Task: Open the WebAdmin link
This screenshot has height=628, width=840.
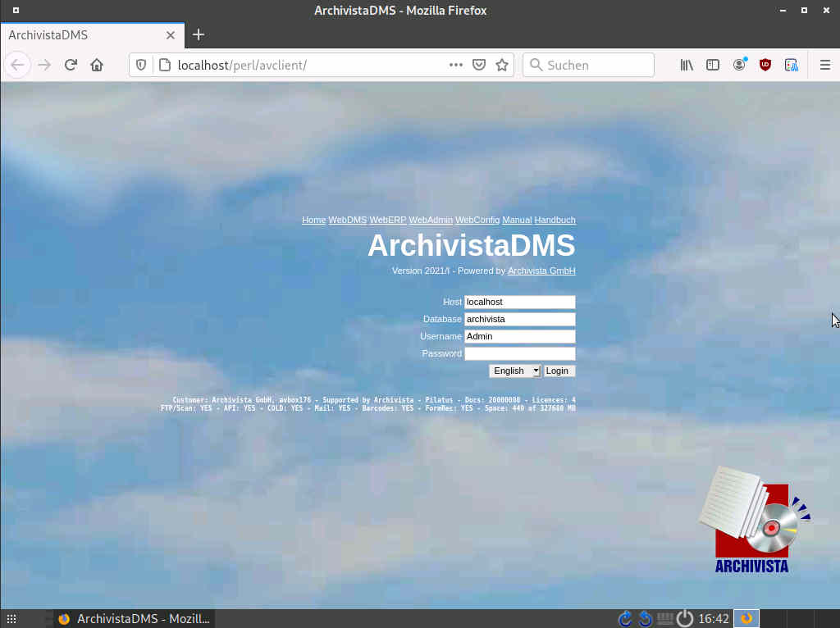Action: pos(431,220)
